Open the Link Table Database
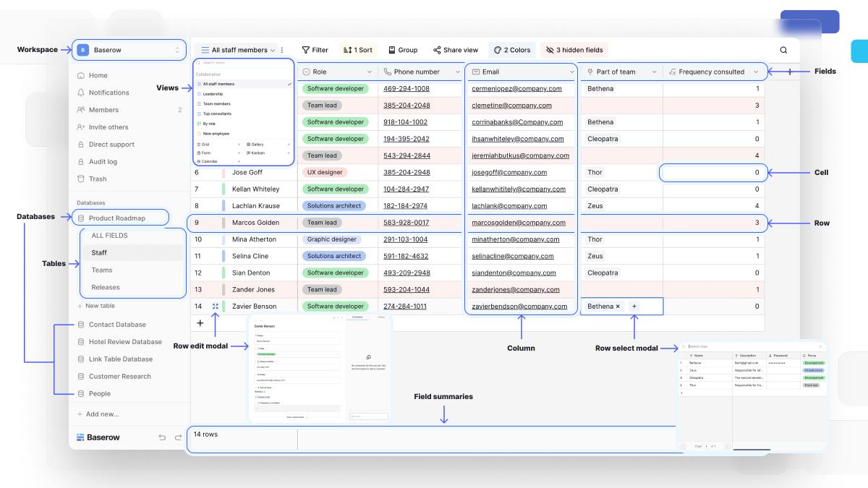The width and height of the screenshot is (868, 488). click(115, 359)
